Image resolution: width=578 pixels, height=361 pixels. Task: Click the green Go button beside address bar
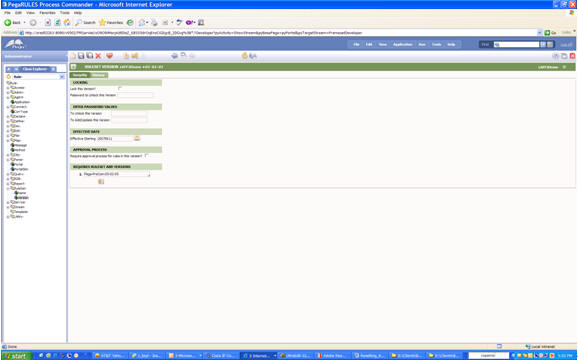point(550,33)
